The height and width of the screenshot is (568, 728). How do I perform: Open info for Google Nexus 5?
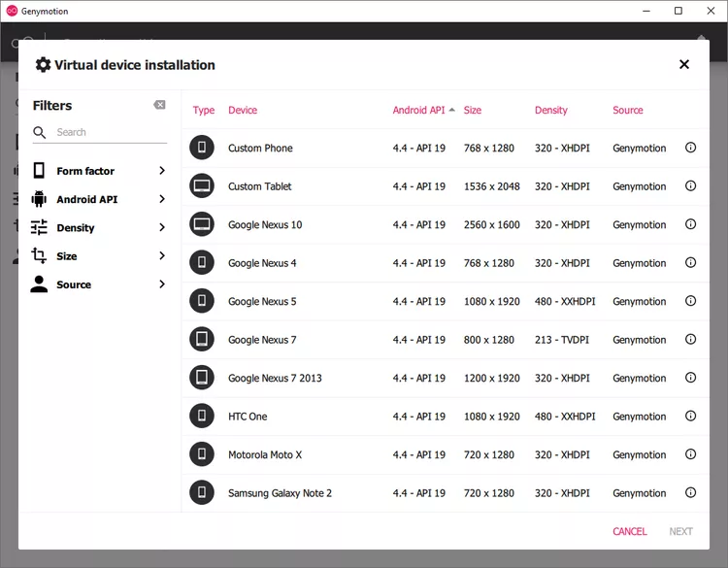point(690,301)
